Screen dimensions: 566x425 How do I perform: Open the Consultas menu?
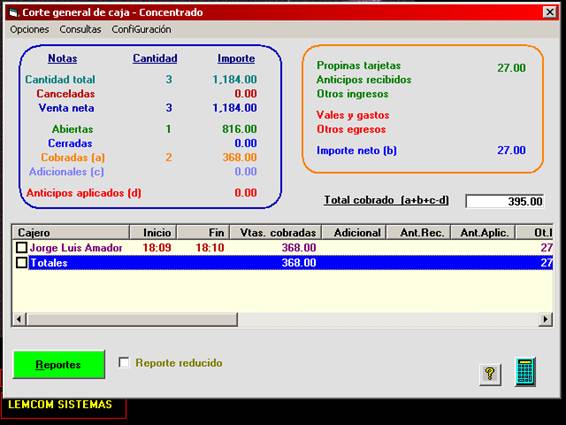click(x=80, y=29)
